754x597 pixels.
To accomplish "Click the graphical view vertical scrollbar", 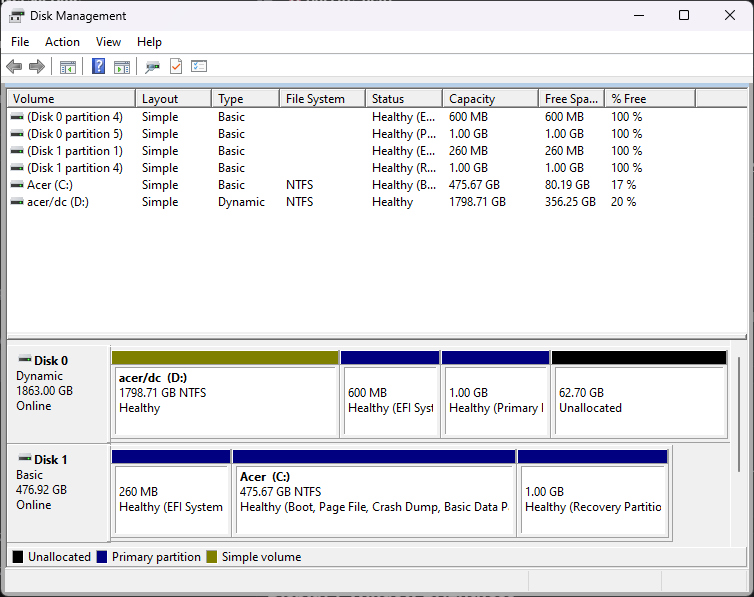I will (x=739, y=413).
